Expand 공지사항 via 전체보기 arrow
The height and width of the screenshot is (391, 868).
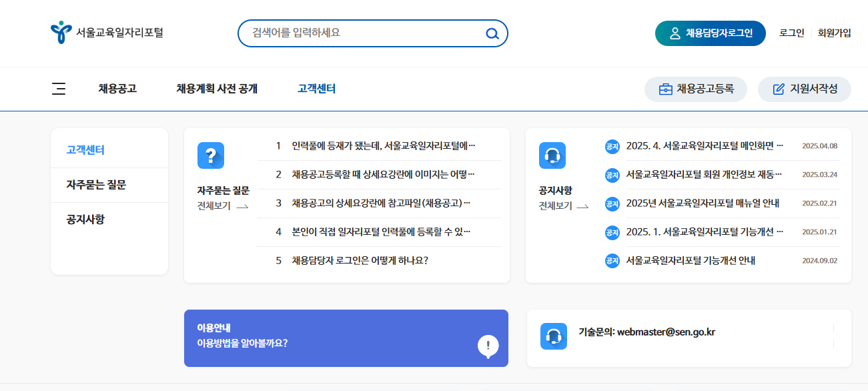point(584,207)
